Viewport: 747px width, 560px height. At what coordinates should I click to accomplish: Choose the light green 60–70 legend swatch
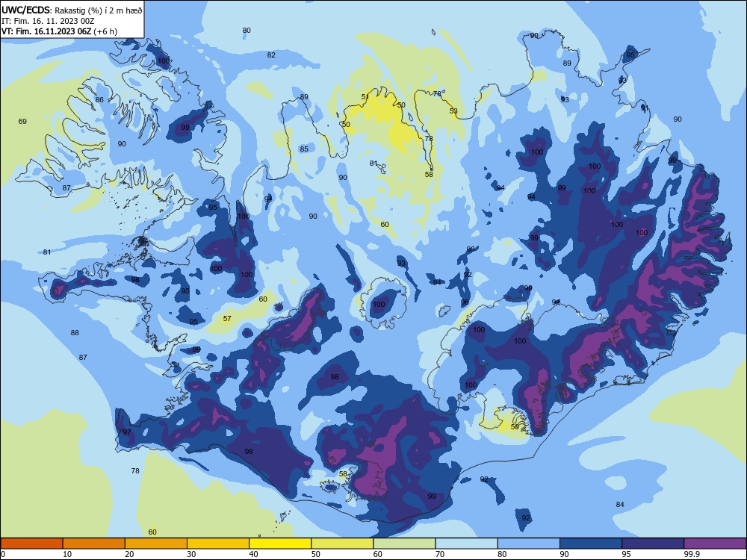(x=404, y=544)
